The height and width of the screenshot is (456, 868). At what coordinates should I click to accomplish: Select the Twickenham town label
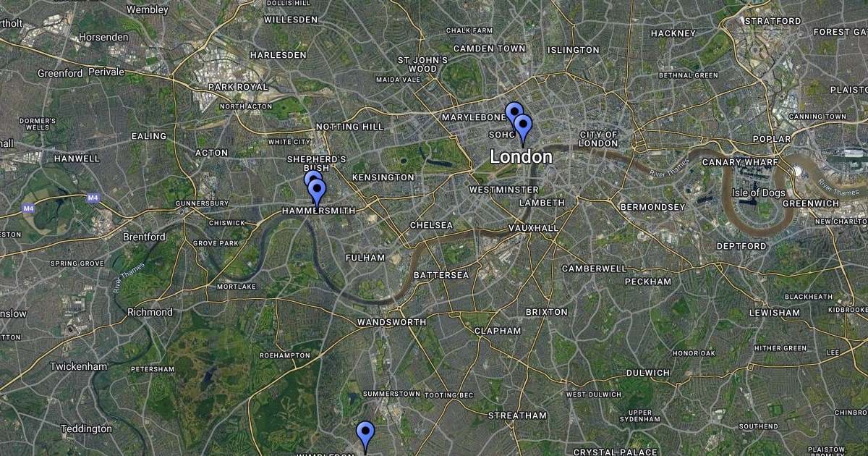(x=78, y=366)
